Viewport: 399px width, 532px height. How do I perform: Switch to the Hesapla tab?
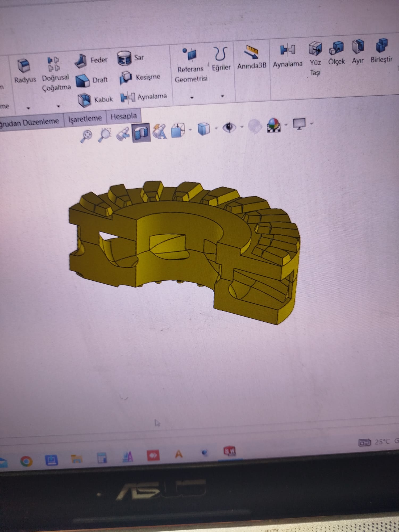124,116
